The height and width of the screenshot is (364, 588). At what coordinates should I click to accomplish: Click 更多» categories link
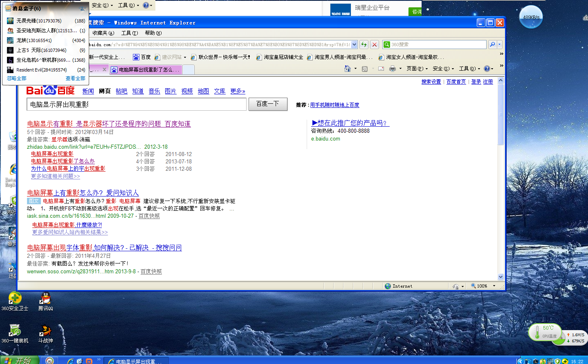click(238, 91)
